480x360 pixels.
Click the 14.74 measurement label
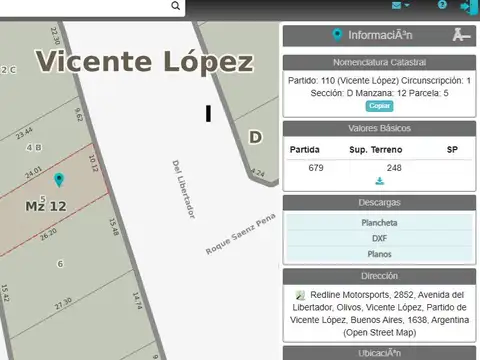tap(137, 301)
